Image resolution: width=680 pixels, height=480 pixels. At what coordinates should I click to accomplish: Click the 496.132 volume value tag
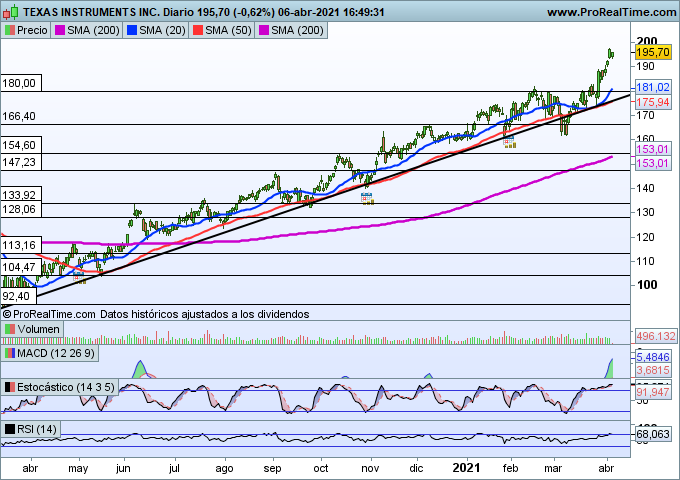click(x=656, y=336)
